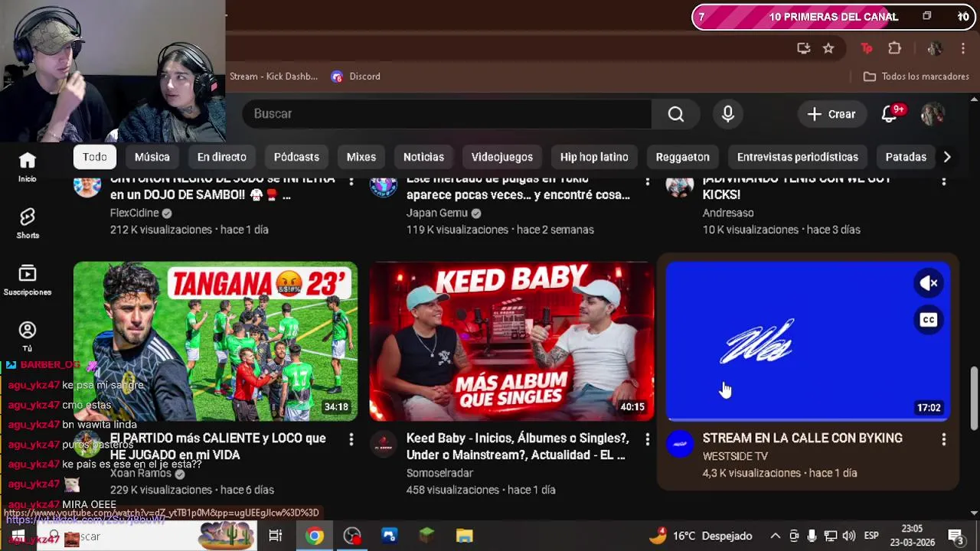Open the Andresaso channel avatar
Screen dimensions: 980x551
click(680, 186)
